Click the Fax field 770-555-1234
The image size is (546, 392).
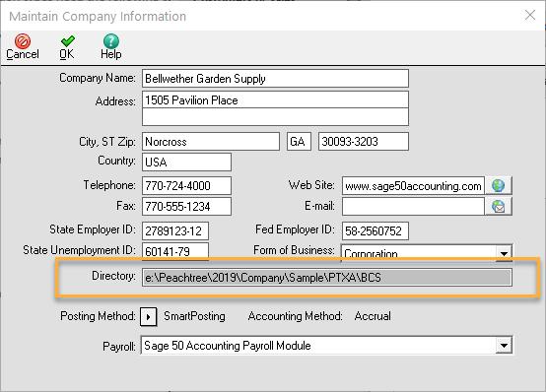pos(186,207)
